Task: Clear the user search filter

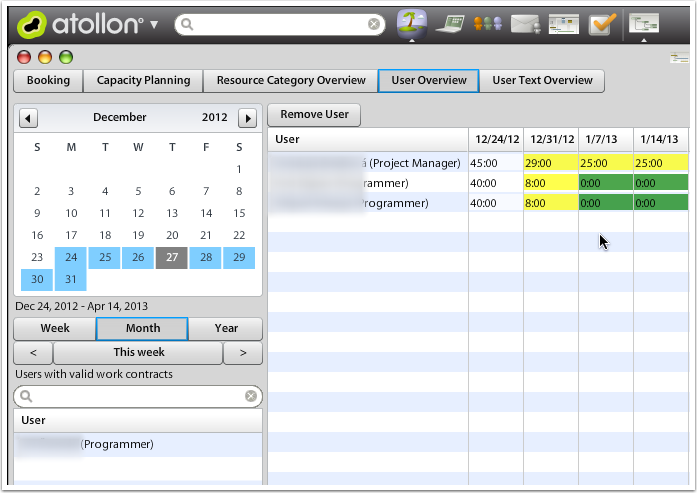Action: click(251, 397)
